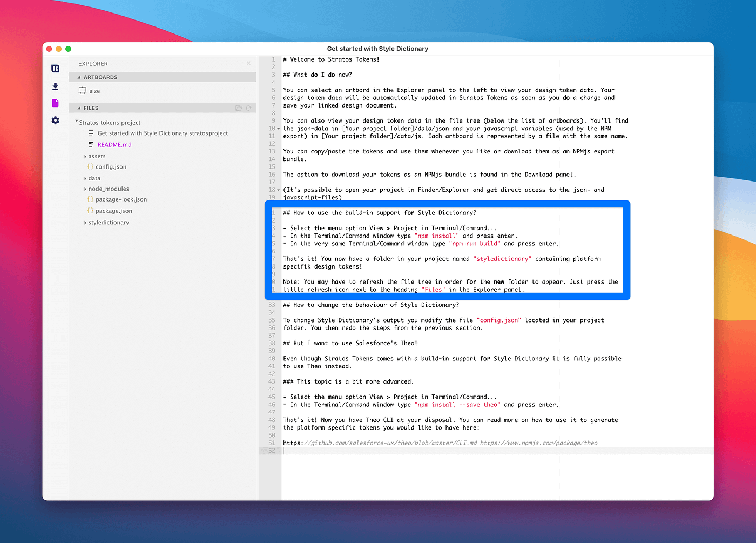Open the salesforce-ux theo GitHub link
The image size is (756, 543).
[380, 443]
